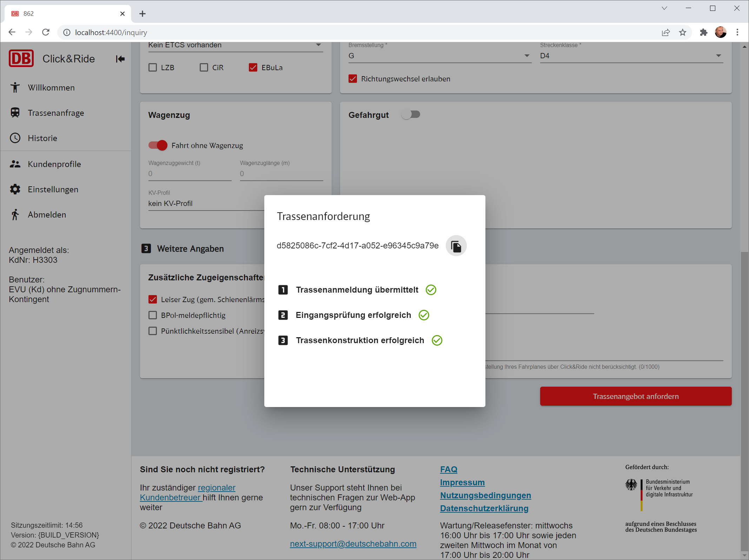This screenshot has width=749, height=560.
Task: Toggle the Gefahrgut switch
Action: click(x=411, y=115)
